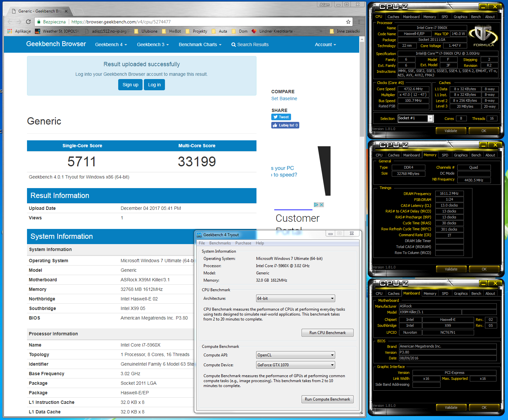Show hidden bookmarks with the chevron
This screenshot has height=420, width=508.
pos(321,31)
